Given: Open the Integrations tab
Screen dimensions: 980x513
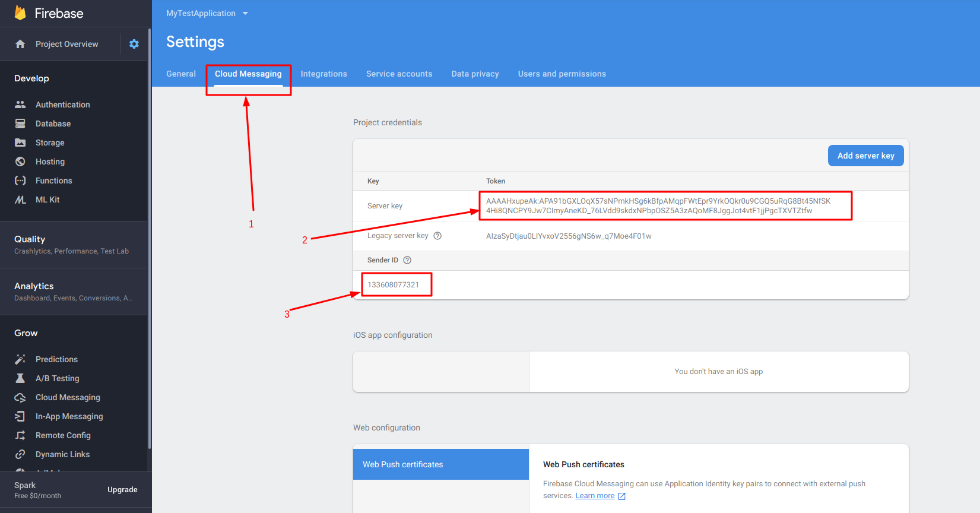Looking at the screenshot, I should point(324,74).
